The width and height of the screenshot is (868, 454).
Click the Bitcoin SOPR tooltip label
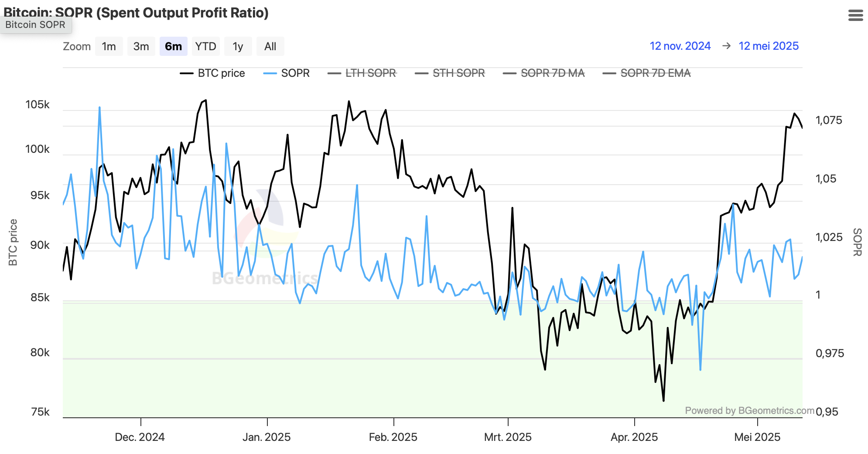click(35, 25)
